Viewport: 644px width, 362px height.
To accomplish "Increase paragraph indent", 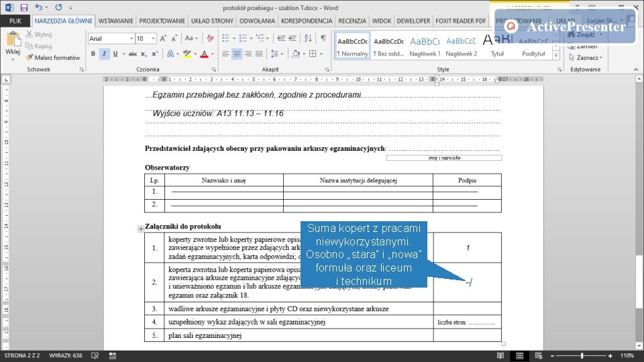I will coord(292,39).
